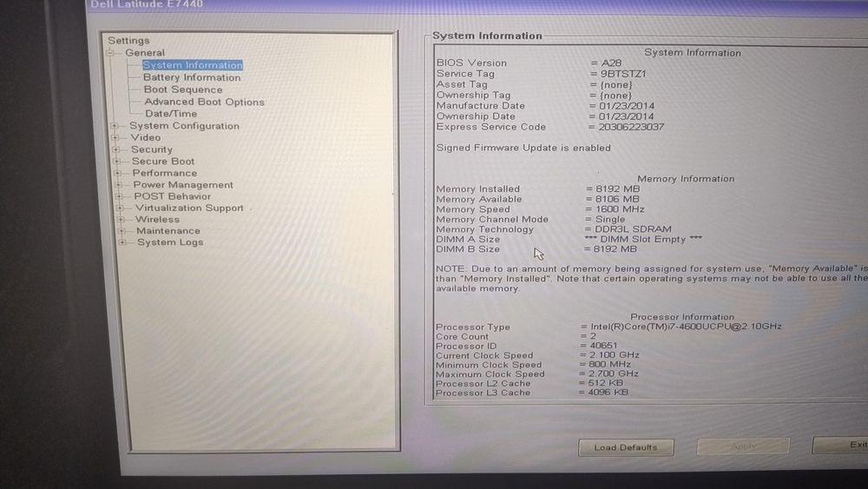
Task: Expand the Wireless node
Action: pyautogui.click(x=120, y=220)
